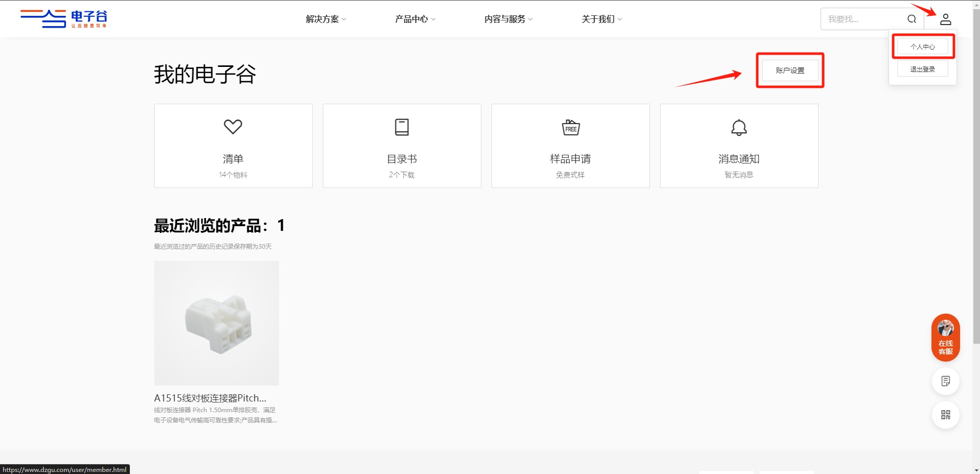Click the 线对板连接器 Pitch 1.50mm product description
This screenshot has height=474, width=980.
215,415
